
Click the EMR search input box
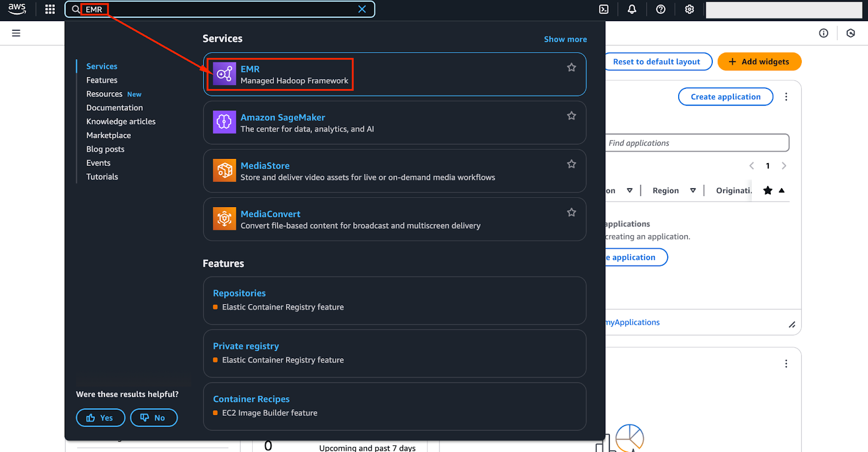click(220, 9)
